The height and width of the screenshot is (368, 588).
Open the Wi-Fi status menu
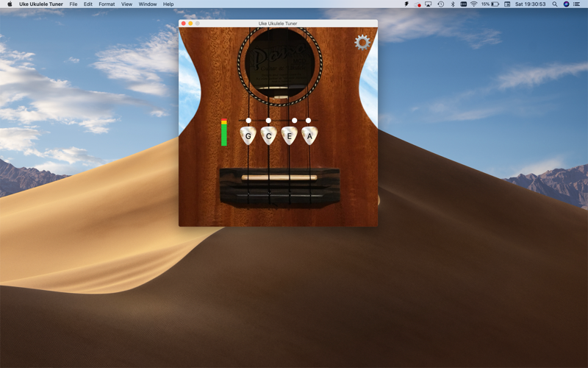[x=473, y=4]
